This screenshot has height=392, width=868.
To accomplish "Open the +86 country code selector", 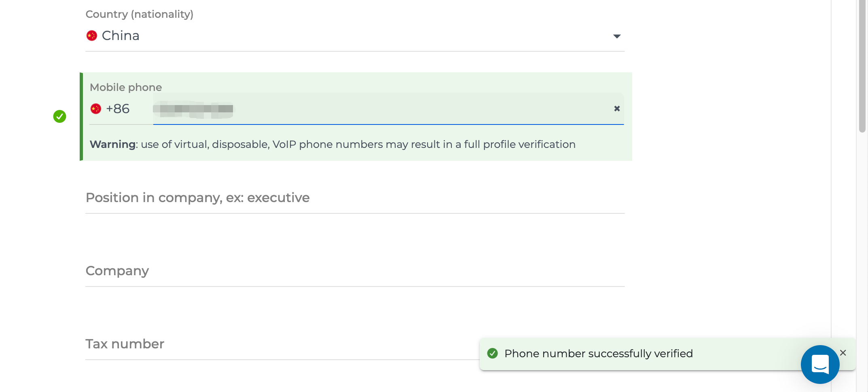I will [x=118, y=109].
